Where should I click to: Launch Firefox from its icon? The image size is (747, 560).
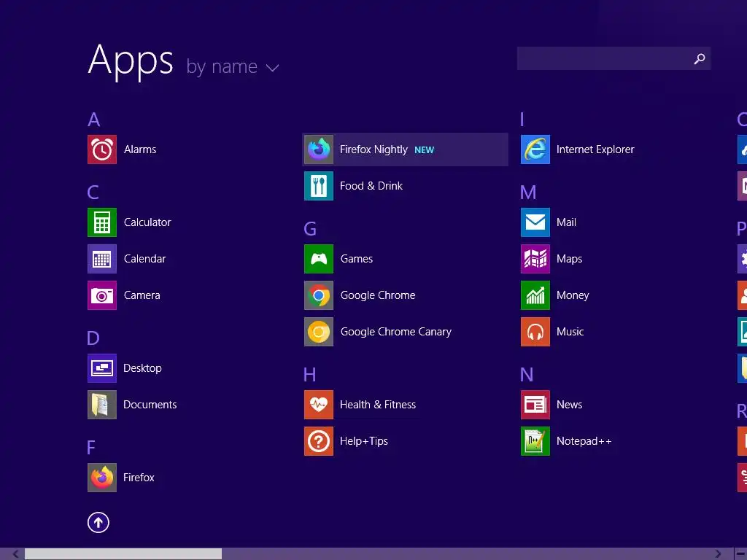coord(102,478)
